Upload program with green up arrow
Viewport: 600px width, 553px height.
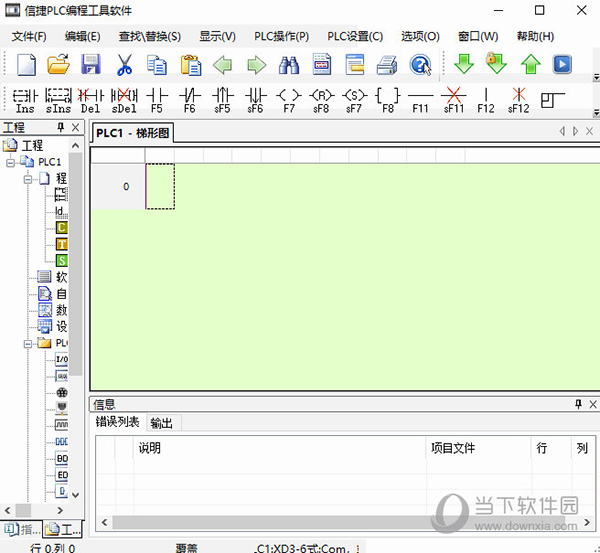tap(530, 64)
